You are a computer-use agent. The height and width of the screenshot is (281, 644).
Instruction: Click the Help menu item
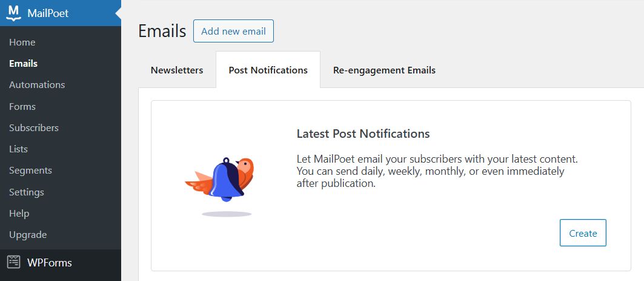point(19,214)
